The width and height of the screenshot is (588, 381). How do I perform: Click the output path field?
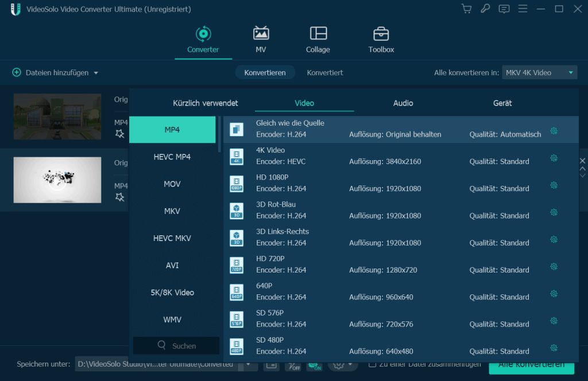[157, 364]
